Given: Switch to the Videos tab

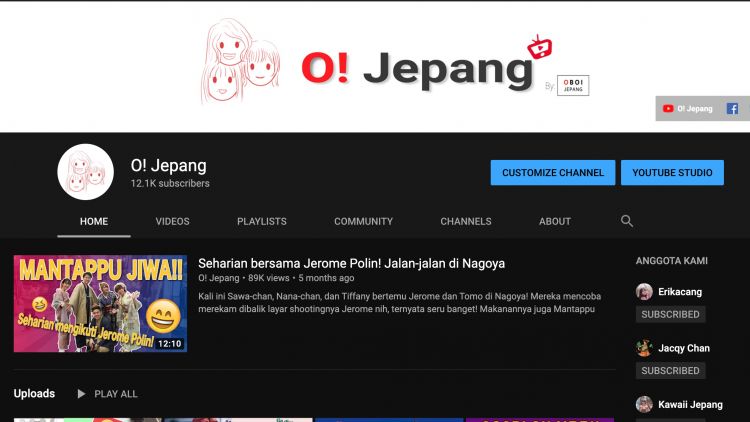Looking at the screenshot, I should pyautogui.click(x=172, y=222).
